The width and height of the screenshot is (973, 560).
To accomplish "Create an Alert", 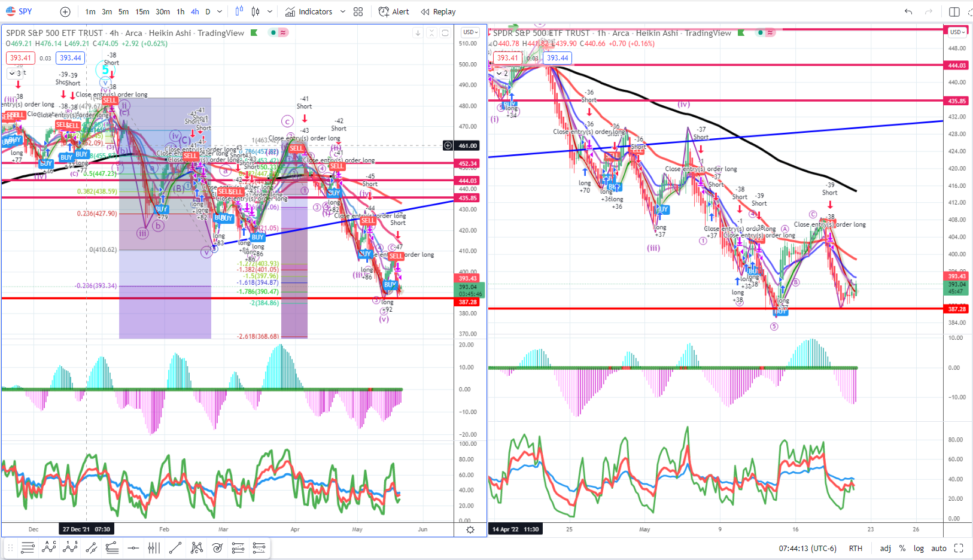I will click(x=394, y=11).
